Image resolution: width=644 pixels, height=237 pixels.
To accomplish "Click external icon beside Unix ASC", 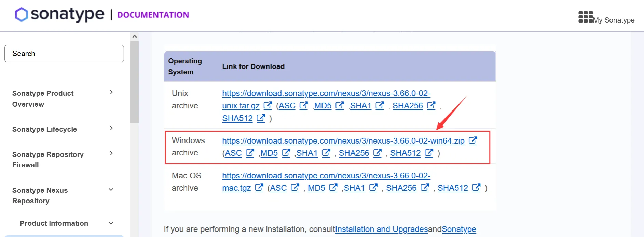I will pos(304,106).
